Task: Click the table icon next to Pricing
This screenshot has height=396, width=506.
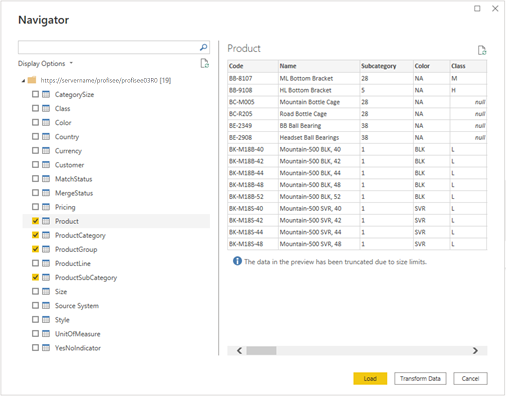Action: point(46,207)
